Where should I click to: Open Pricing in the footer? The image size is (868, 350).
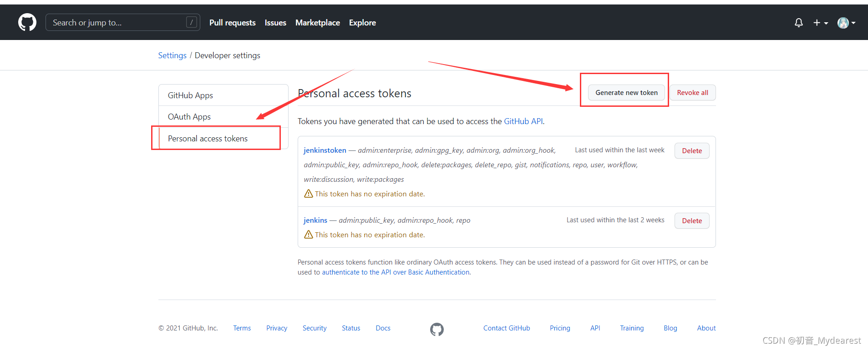click(560, 328)
